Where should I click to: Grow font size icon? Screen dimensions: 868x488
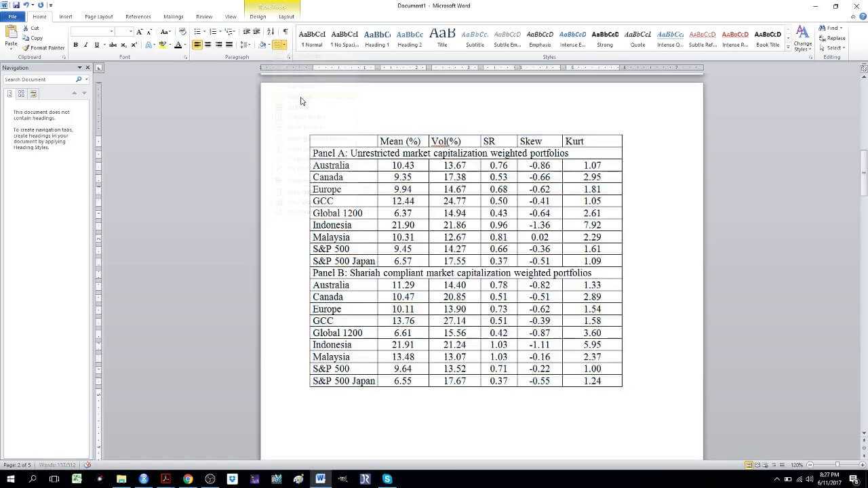[x=140, y=32]
